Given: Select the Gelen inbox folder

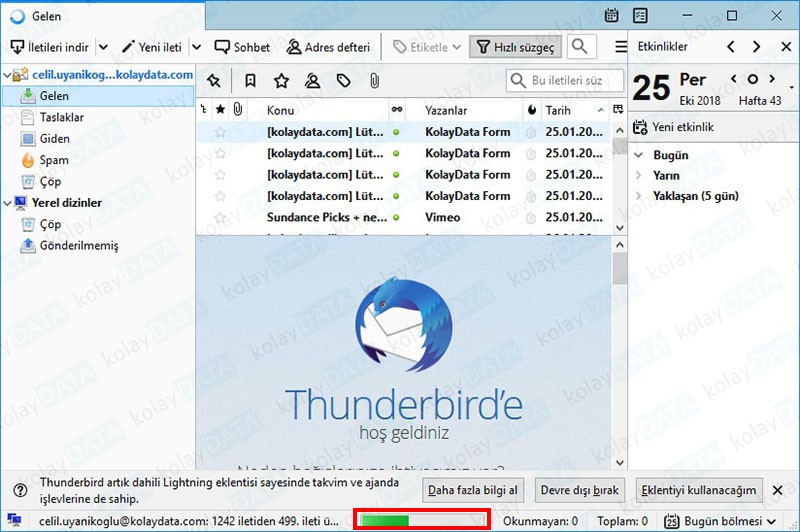Looking at the screenshot, I should click(98, 96).
